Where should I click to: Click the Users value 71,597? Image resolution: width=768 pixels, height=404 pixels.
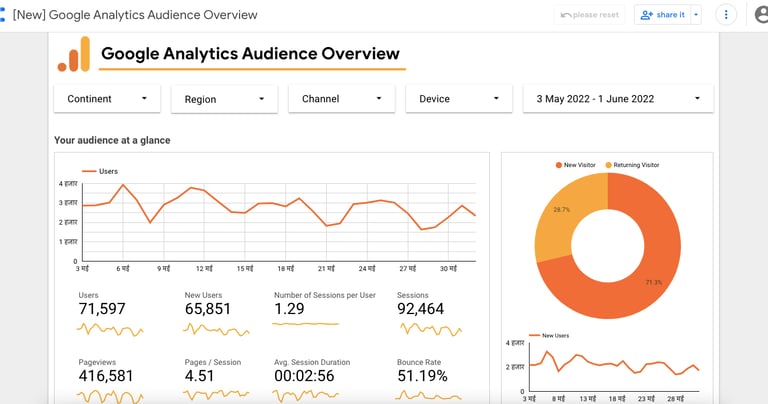click(102, 309)
